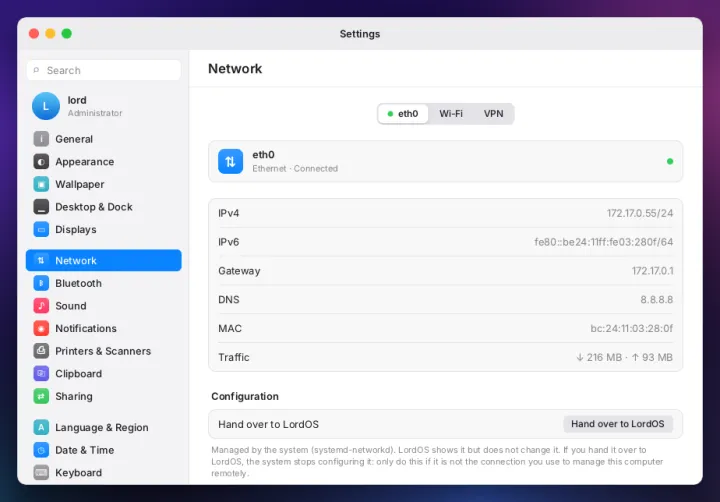The image size is (720, 502).
Task: Click the Desktop & Dock icon
Action: point(41,207)
